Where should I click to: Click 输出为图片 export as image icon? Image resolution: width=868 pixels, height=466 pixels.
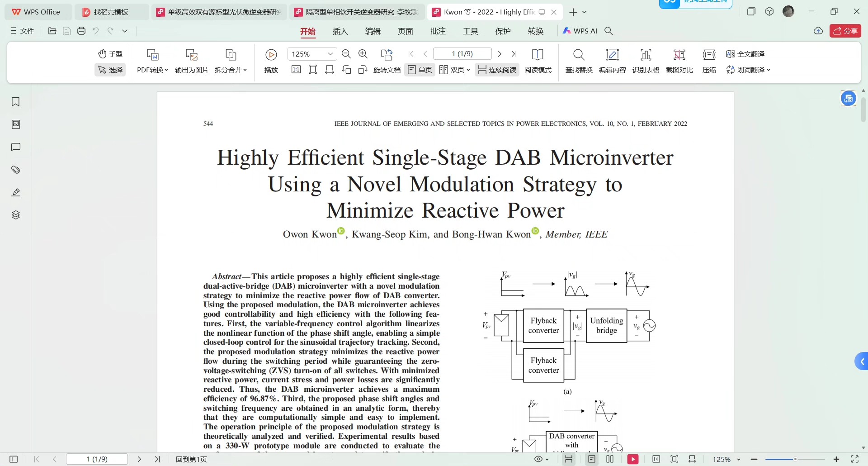pyautogui.click(x=192, y=55)
